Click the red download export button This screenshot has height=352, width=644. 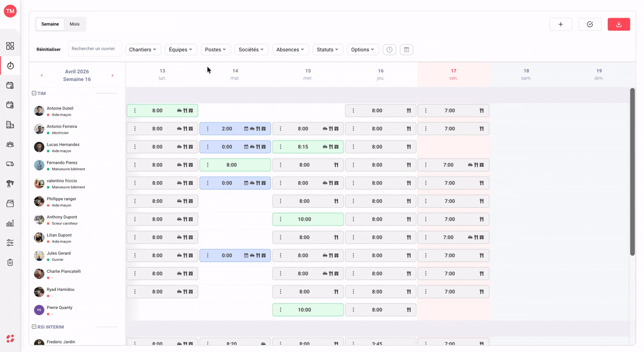tap(619, 24)
